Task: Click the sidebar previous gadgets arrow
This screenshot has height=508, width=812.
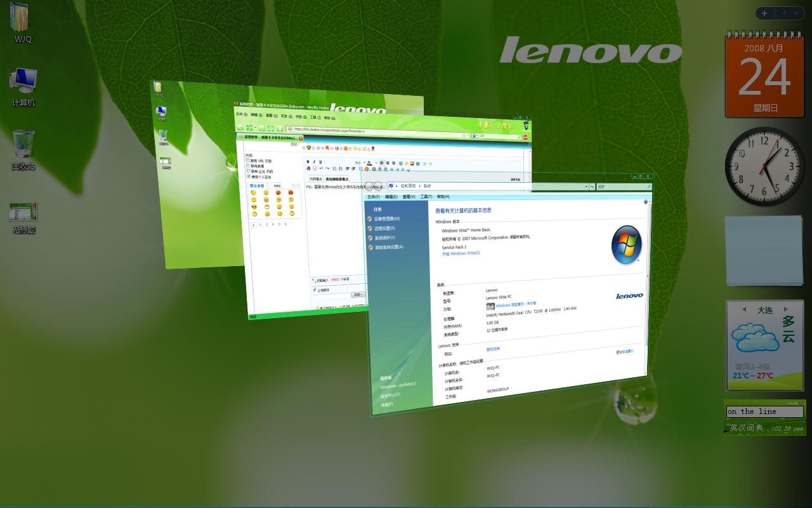Action: (x=783, y=13)
